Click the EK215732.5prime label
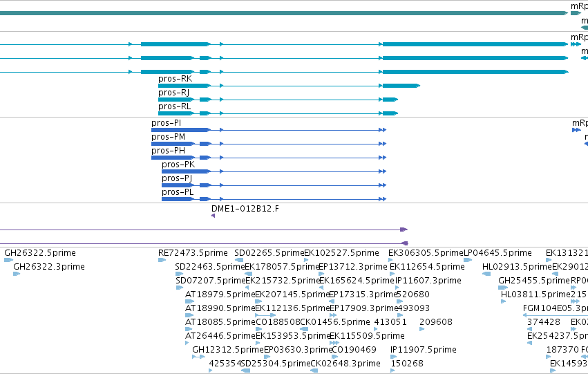Screen dimensions: 588x374 [x=283, y=281]
